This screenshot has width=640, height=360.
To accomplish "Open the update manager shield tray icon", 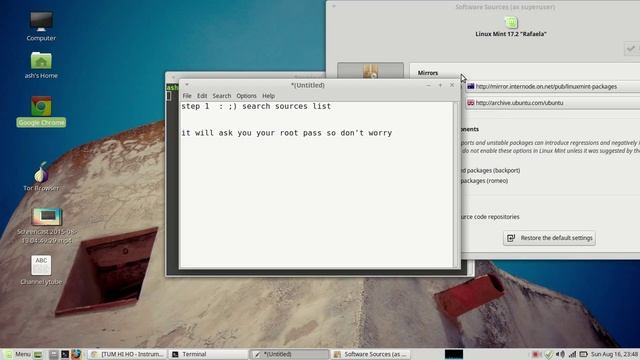I will tap(549, 354).
